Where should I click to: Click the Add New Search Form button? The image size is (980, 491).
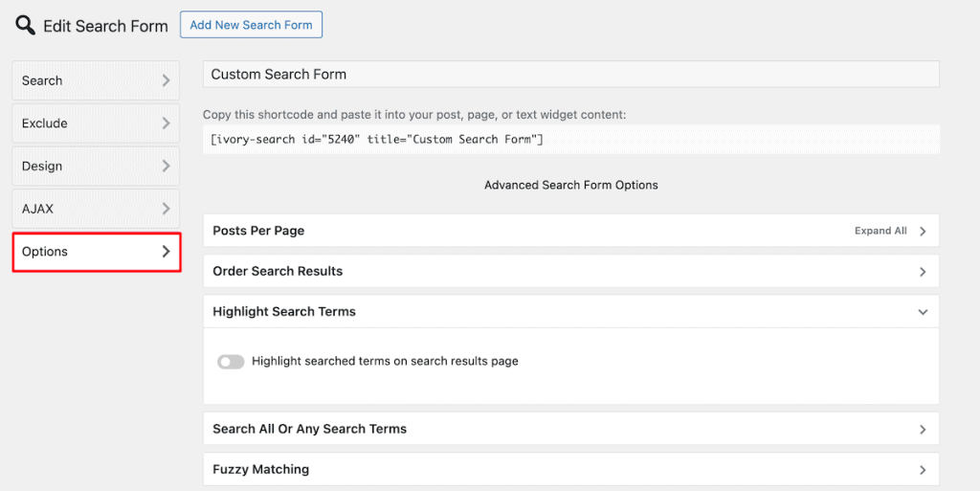[252, 24]
